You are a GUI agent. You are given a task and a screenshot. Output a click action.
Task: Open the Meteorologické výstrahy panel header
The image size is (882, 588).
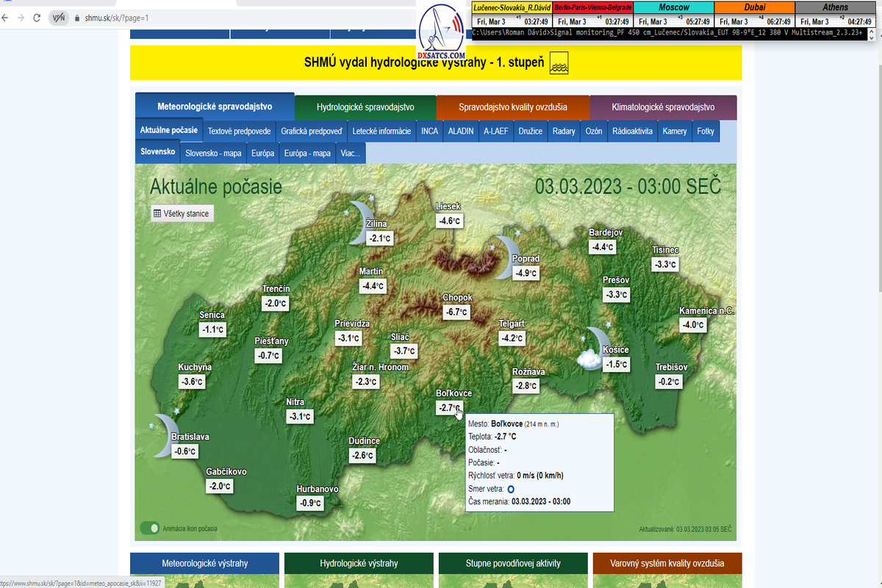[x=205, y=564]
